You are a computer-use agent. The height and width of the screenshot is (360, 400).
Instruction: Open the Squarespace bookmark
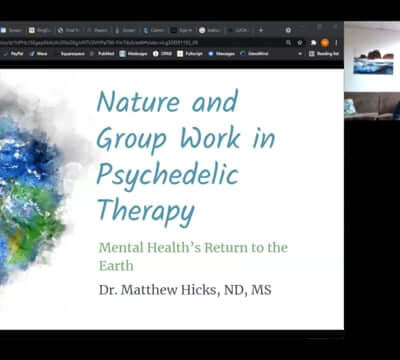click(69, 53)
